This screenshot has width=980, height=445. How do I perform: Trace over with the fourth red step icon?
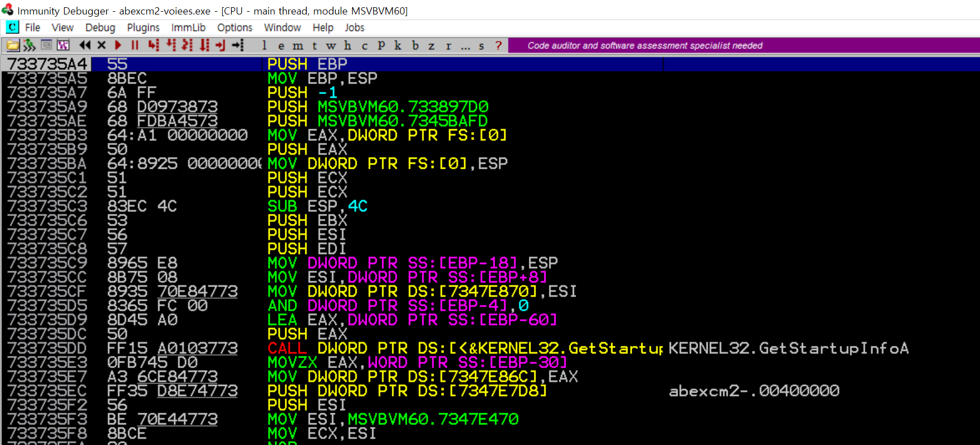[204, 45]
